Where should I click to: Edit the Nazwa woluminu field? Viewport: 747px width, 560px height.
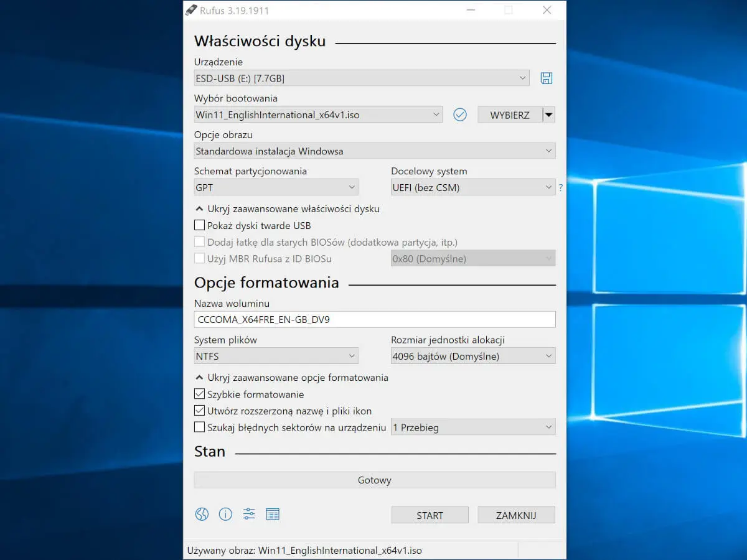point(374,319)
